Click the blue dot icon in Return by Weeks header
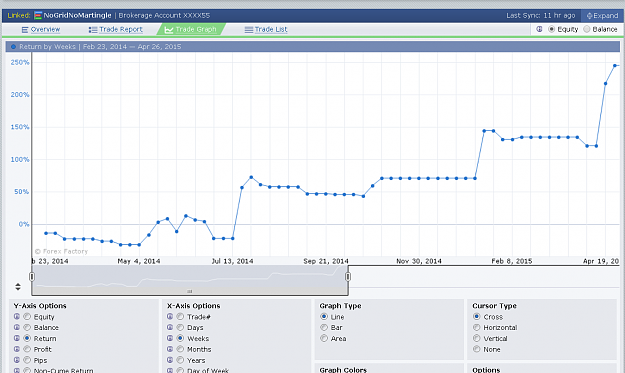This screenshot has height=373, width=625. coord(13,47)
